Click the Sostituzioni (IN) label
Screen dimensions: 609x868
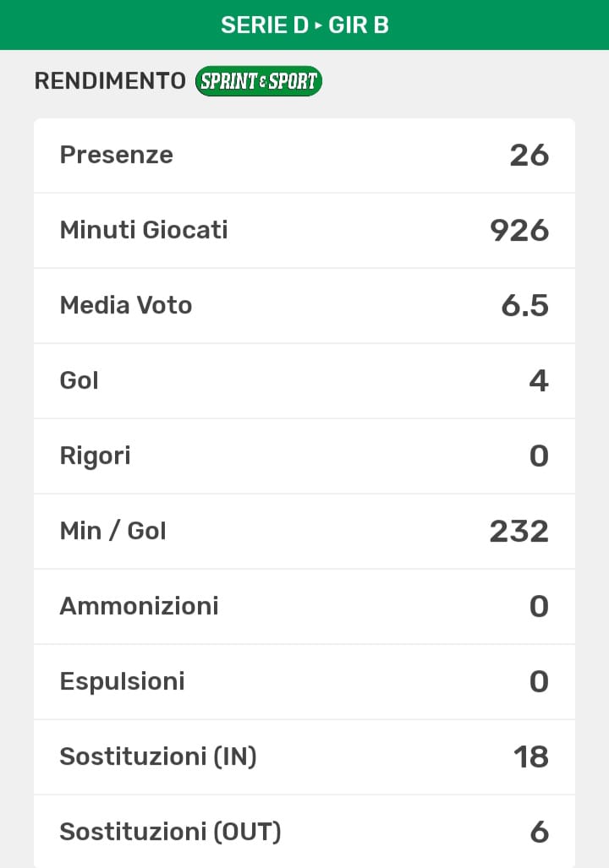tap(158, 756)
